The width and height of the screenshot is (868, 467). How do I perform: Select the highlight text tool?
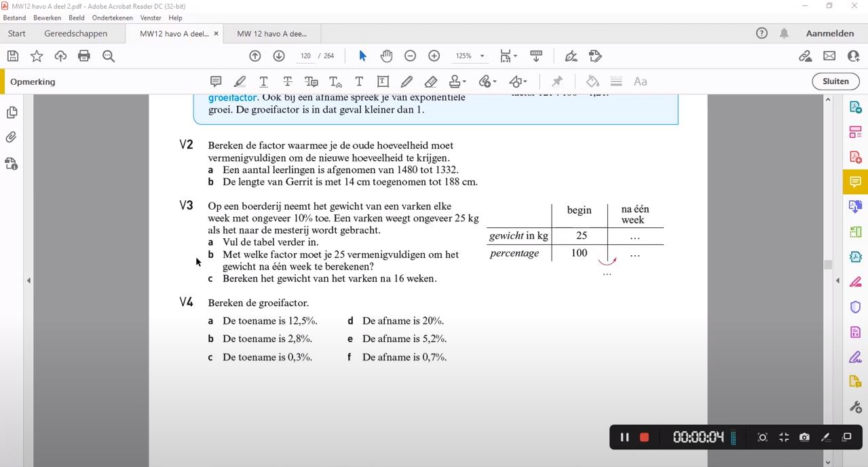click(240, 81)
